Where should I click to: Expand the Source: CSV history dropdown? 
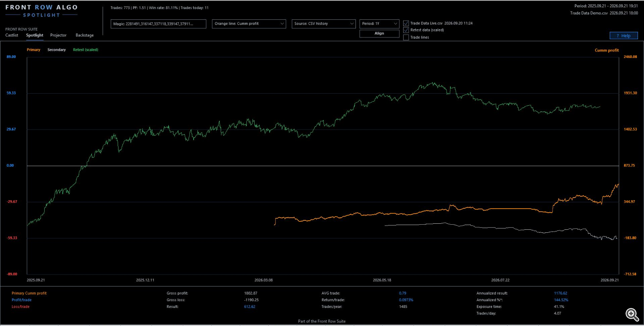click(324, 24)
